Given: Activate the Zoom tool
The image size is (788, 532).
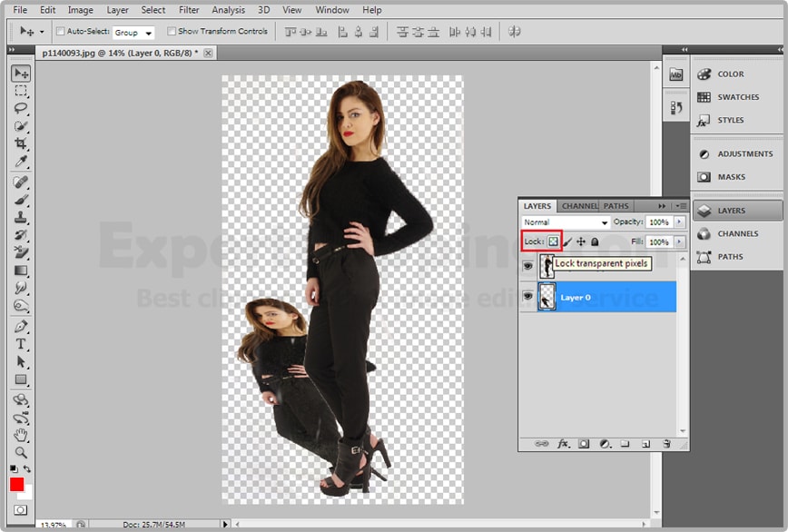Looking at the screenshot, I should (21, 452).
